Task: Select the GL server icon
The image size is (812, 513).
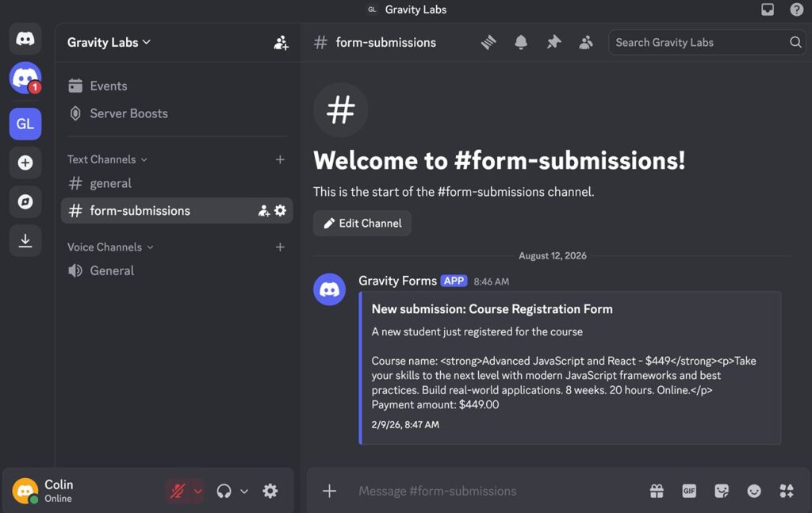Action: [25, 124]
